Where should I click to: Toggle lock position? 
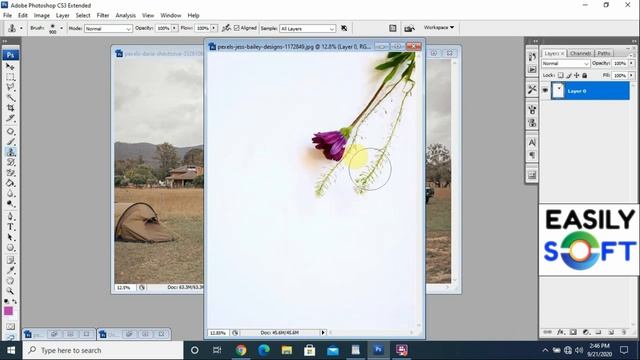tap(576, 76)
